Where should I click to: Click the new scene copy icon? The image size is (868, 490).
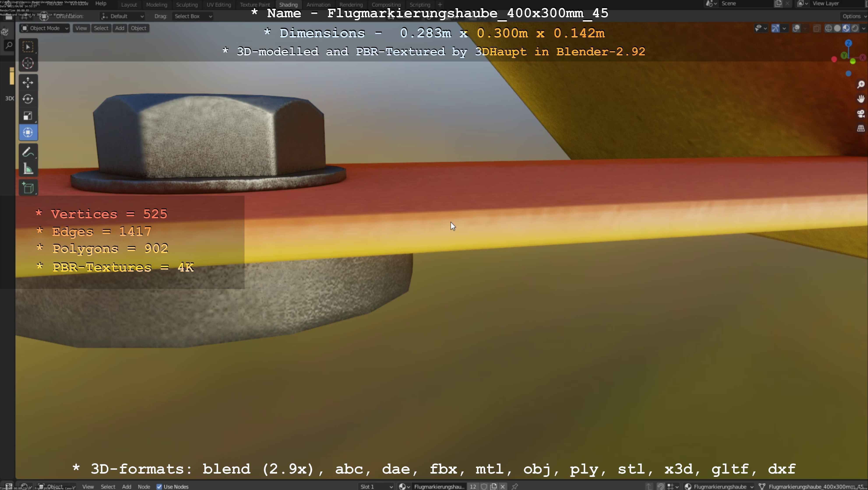(x=778, y=4)
